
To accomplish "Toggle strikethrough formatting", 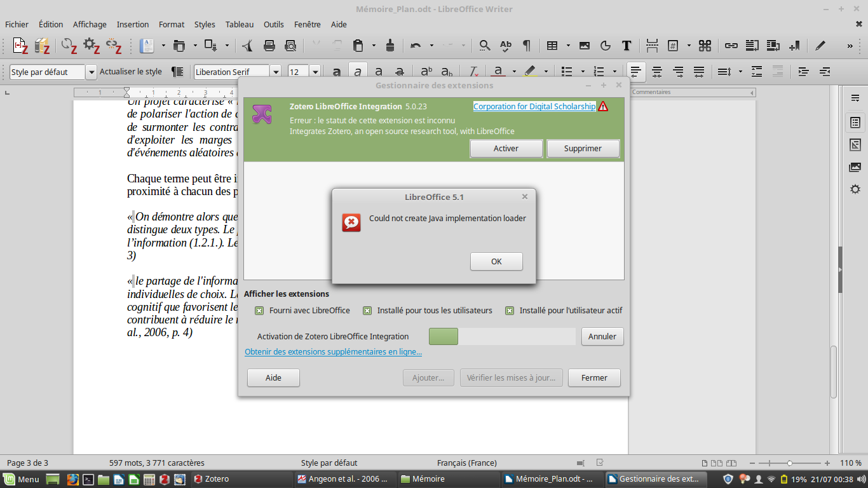I will (400, 72).
